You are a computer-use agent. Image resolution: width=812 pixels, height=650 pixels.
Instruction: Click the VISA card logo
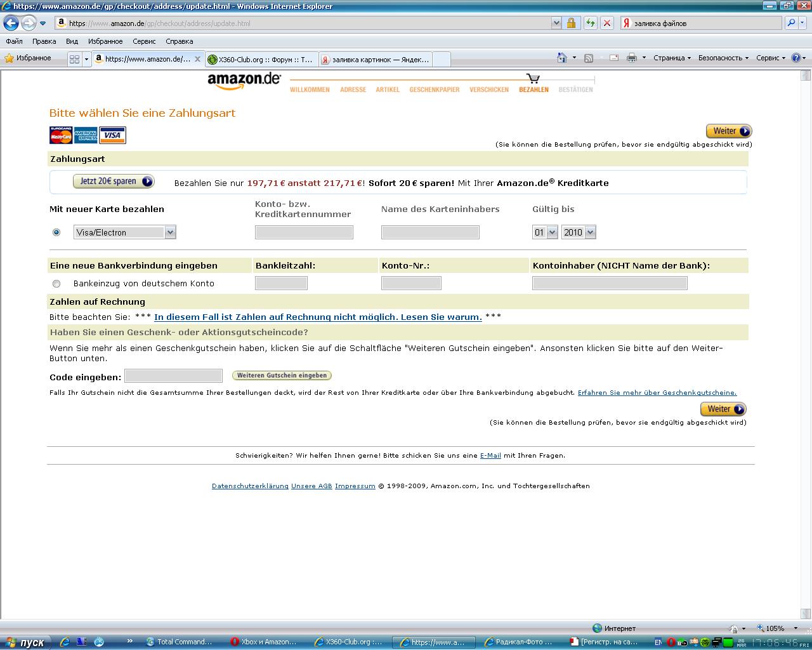[x=112, y=135]
